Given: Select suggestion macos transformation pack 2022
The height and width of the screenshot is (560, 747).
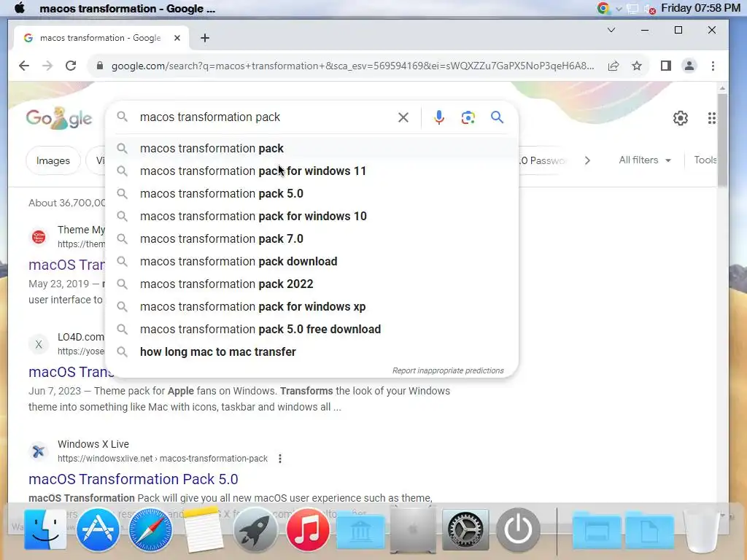Looking at the screenshot, I should coord(311,284).
